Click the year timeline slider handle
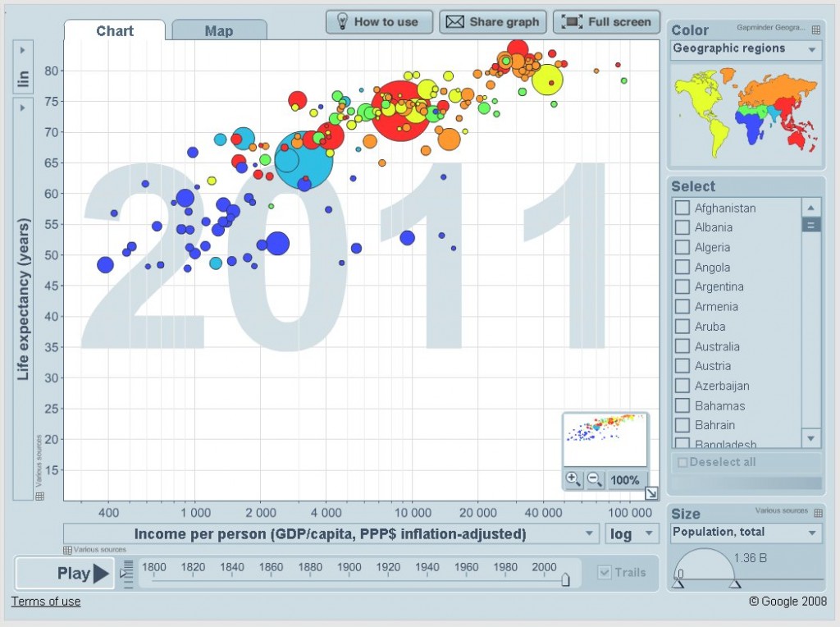 coord(565,579)
